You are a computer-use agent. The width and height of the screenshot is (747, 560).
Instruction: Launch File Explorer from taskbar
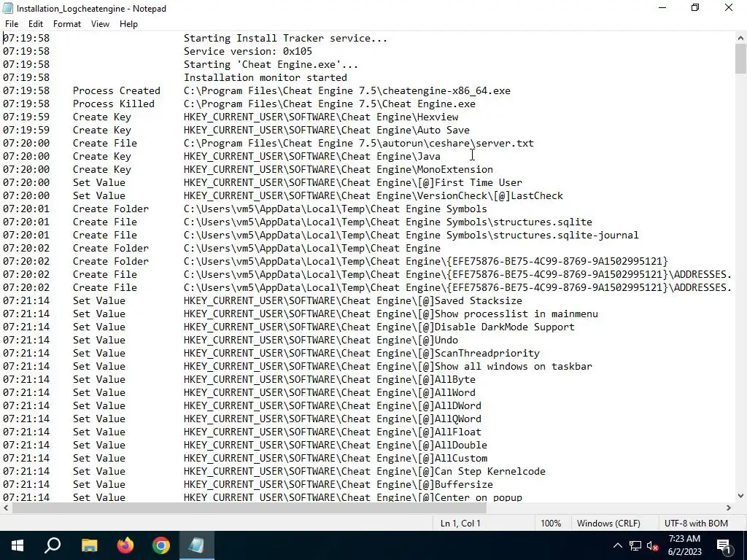click(x=89, y=545)
